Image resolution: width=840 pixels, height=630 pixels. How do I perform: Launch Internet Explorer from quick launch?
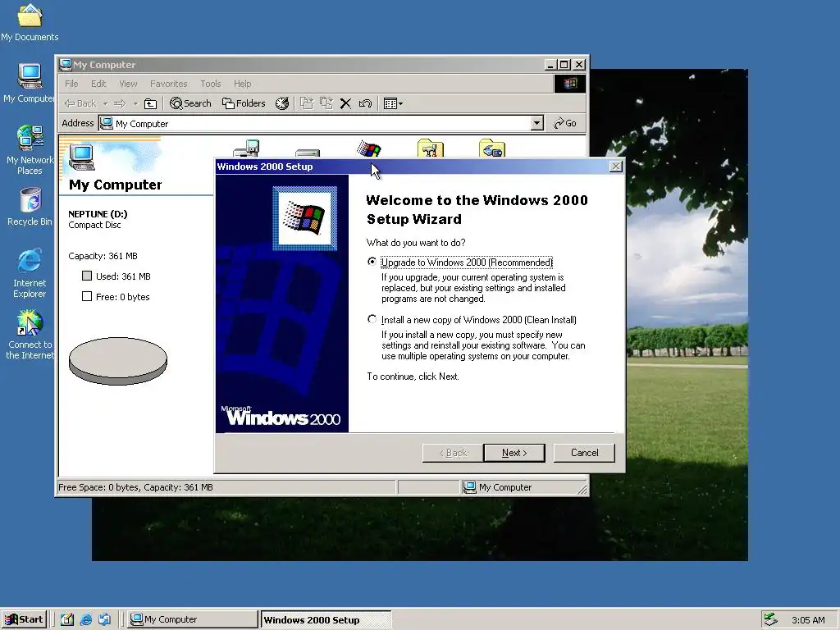[85, 619]
